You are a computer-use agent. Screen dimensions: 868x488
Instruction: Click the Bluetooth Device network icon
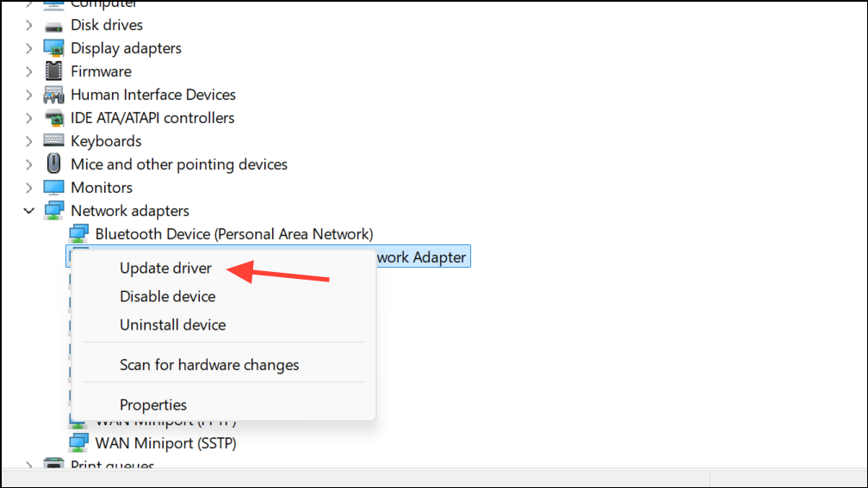78,234
